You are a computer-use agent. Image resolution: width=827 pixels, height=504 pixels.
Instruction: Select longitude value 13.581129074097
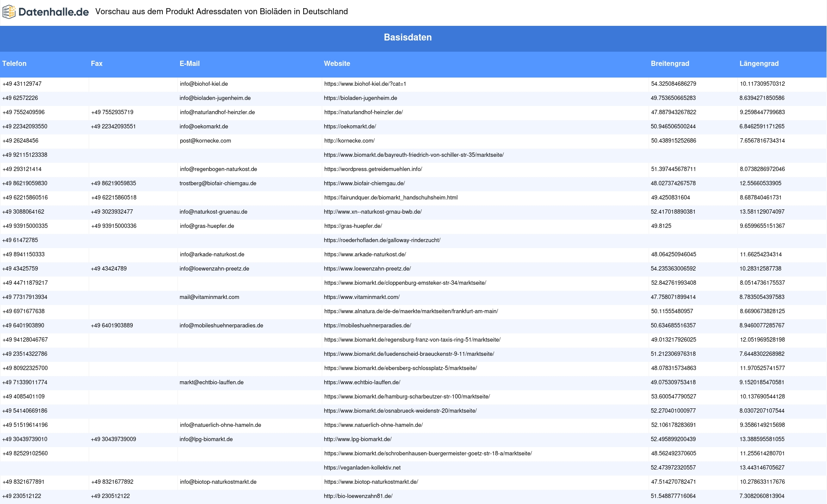[762, 212]
